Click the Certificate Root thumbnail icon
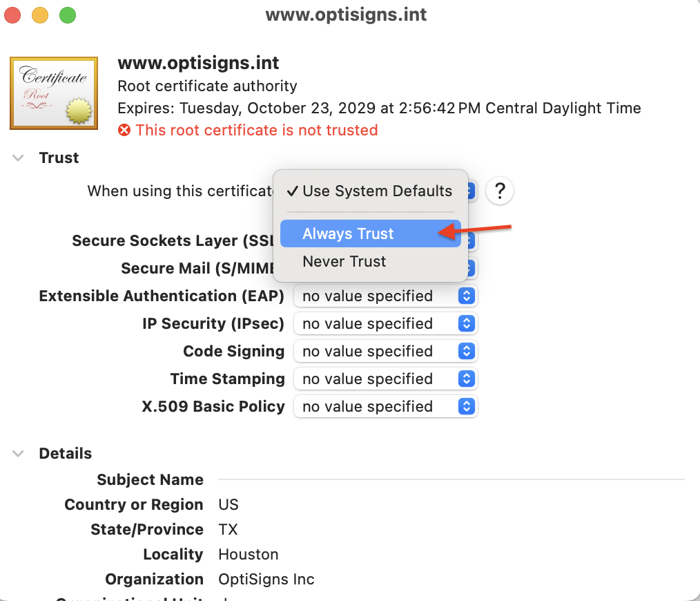Viewport: 700px width, 601px height. point(54,93)
